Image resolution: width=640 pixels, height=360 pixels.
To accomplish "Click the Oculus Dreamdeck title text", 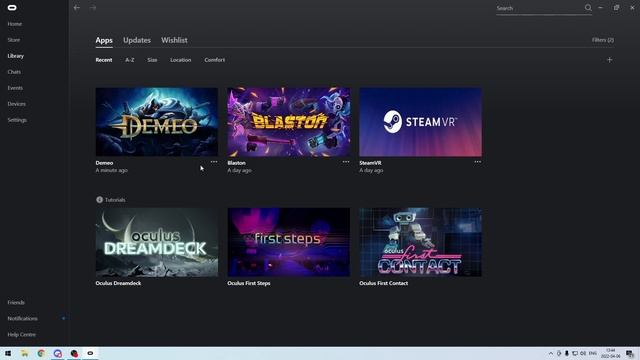I will [118, 283].
